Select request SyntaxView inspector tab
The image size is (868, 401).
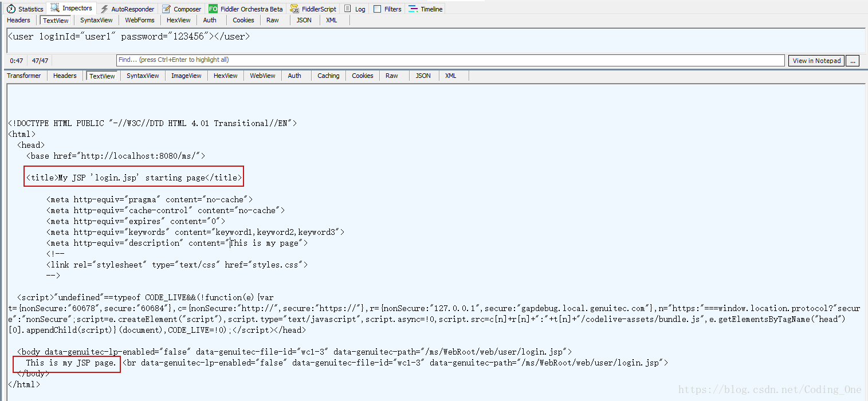coord(96,20)
